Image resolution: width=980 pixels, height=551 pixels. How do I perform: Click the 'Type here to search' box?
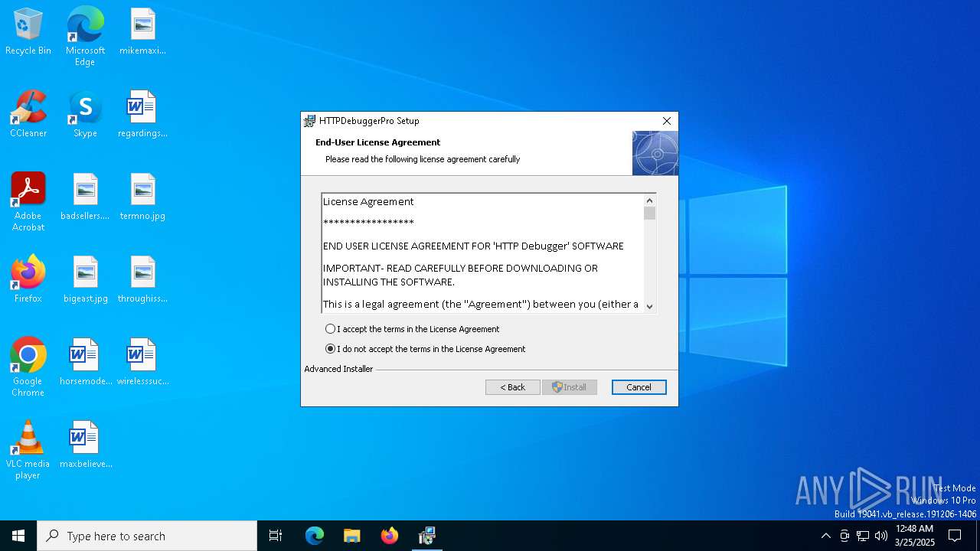(147, 536)
